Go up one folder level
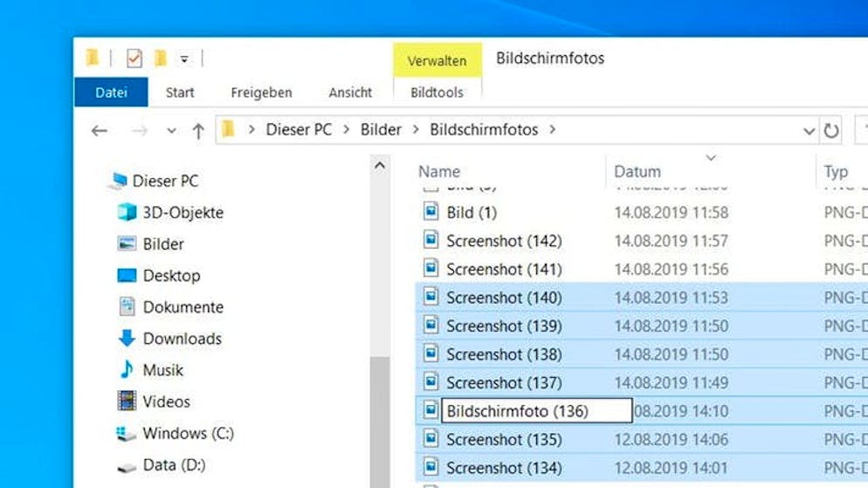 198,131
